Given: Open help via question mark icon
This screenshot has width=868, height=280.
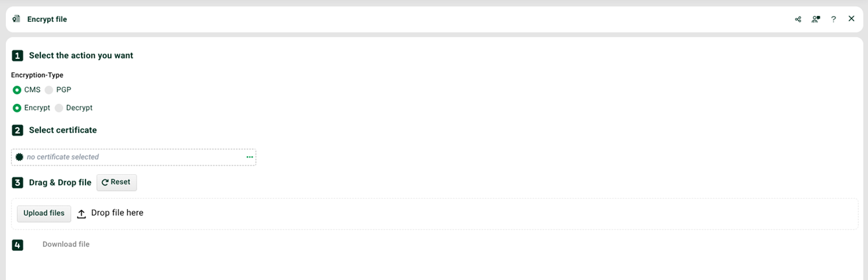Looking at the screenshot, I should point(834,19).
